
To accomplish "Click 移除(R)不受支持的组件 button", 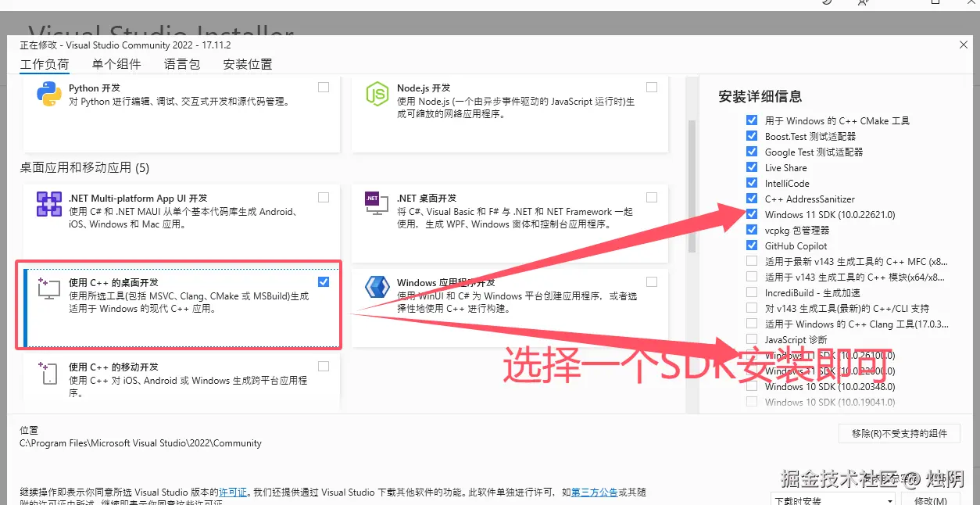I will (900, 434).
